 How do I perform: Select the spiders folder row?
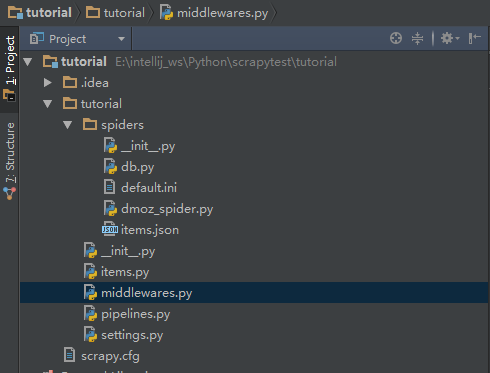pyautogui.click(x=254, y=125)
